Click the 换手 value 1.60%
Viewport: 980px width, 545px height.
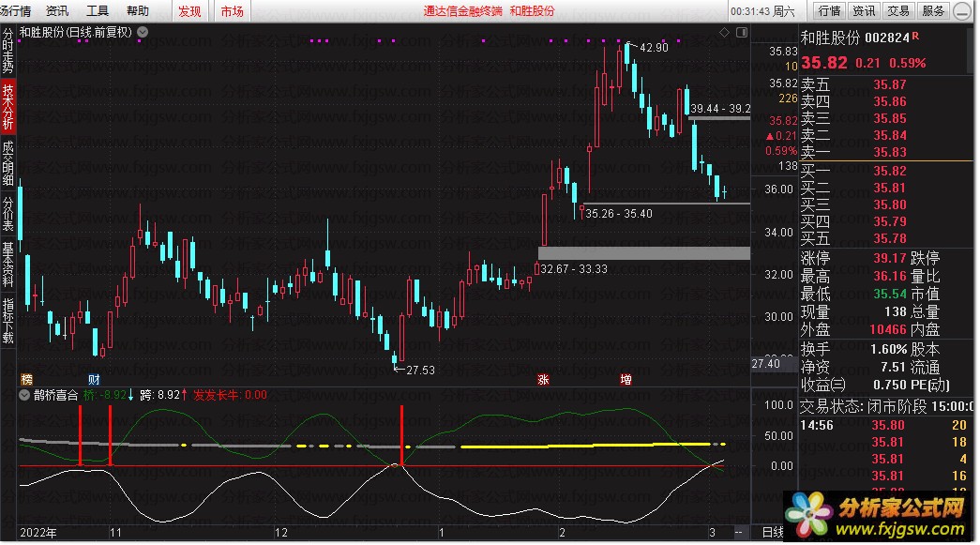click(889, 349)
